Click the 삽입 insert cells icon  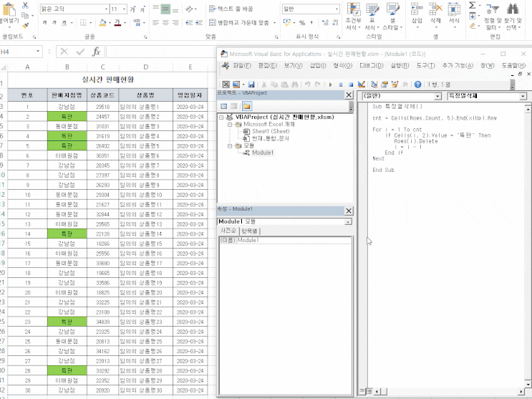[x=417, y=9]
